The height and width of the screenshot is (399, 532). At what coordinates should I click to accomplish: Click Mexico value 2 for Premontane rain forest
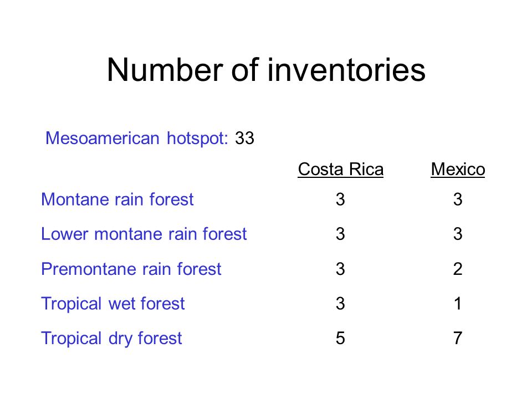click(458, 269)
